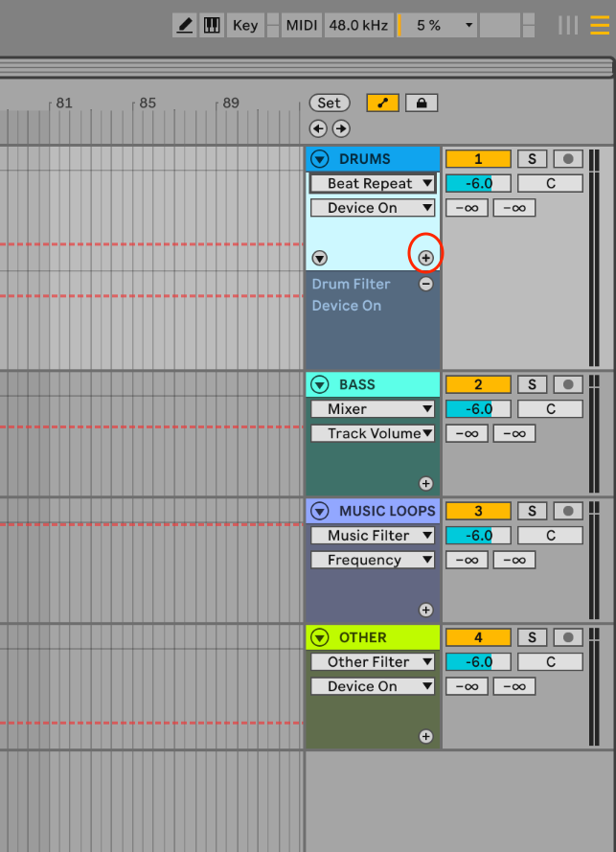Open the Beat Repeat device chooser
Image resolution: width=616 pixels, height=852 pixels.
point(373,183)
